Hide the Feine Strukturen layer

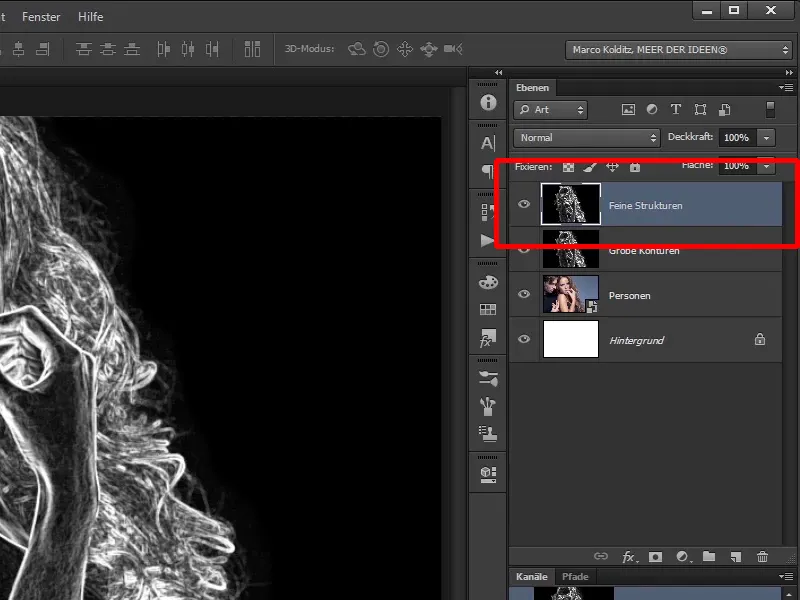click(x=524, y=204)
